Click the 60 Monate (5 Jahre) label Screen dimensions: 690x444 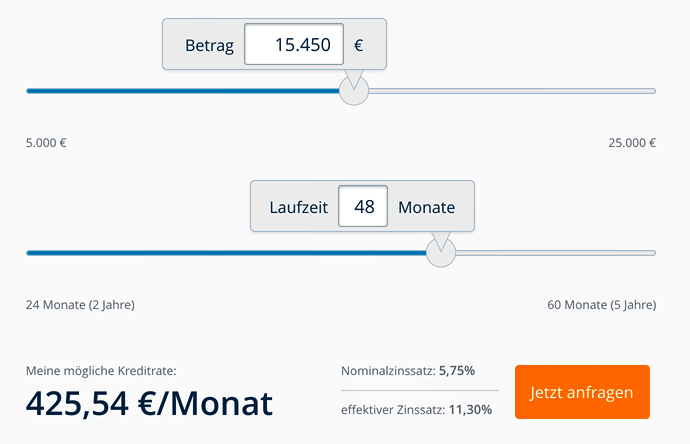[602, 305]
